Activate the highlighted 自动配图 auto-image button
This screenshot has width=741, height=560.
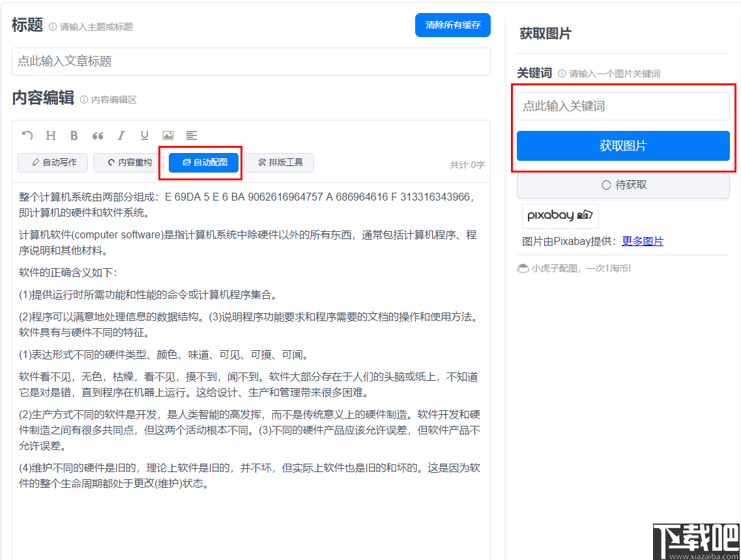coord(203,163)
